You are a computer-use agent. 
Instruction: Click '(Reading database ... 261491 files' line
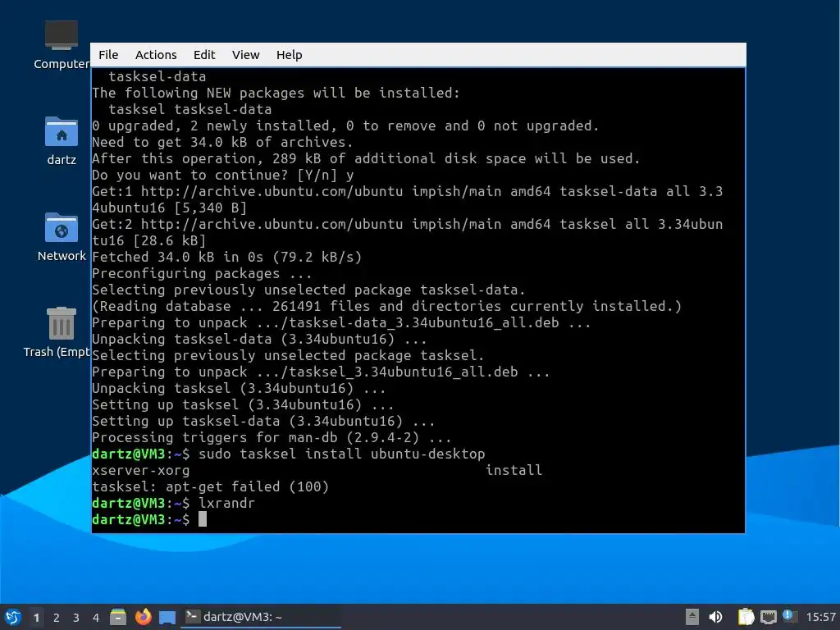(386, 306)
